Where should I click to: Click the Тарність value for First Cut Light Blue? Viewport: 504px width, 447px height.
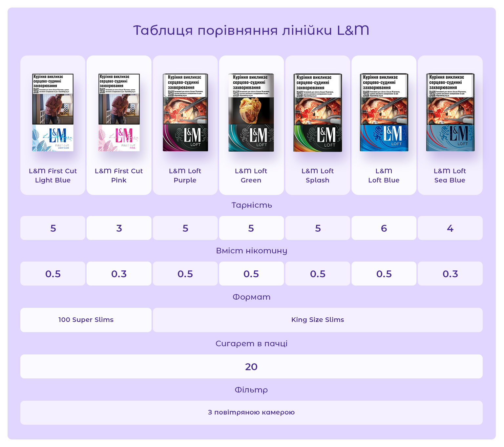click(x=53, y=228)
